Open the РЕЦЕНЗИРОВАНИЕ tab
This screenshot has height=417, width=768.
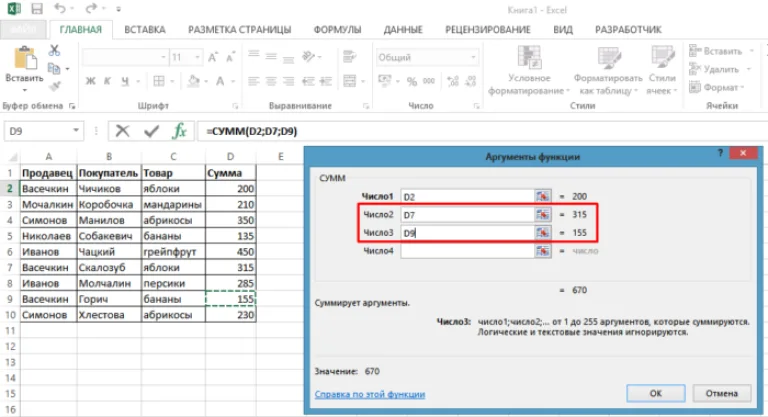(x=488, y=29)
